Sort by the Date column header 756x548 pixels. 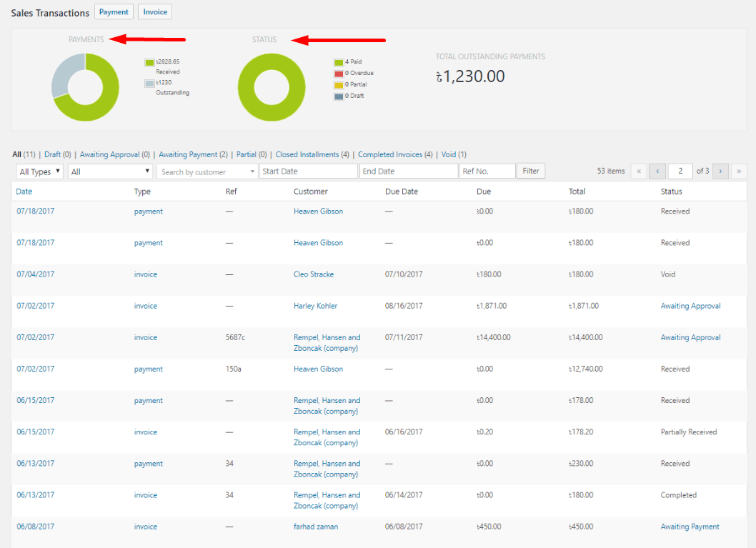point(24,191)
